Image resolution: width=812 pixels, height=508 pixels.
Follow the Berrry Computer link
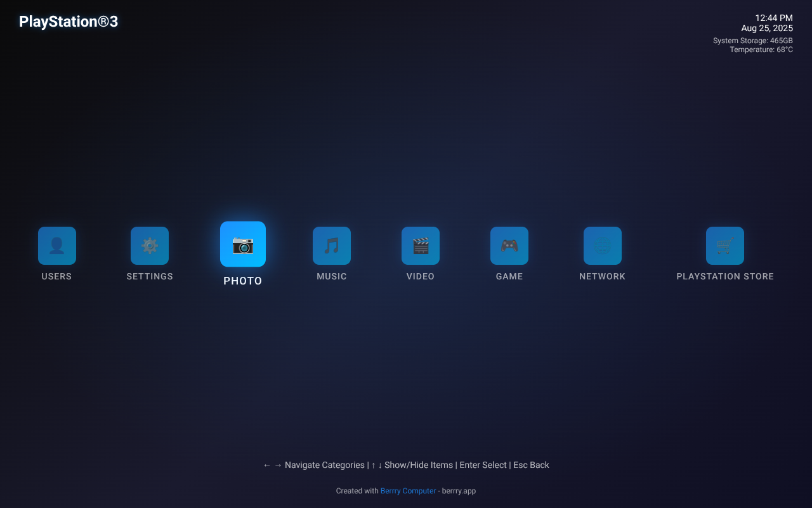pos(408,491)
